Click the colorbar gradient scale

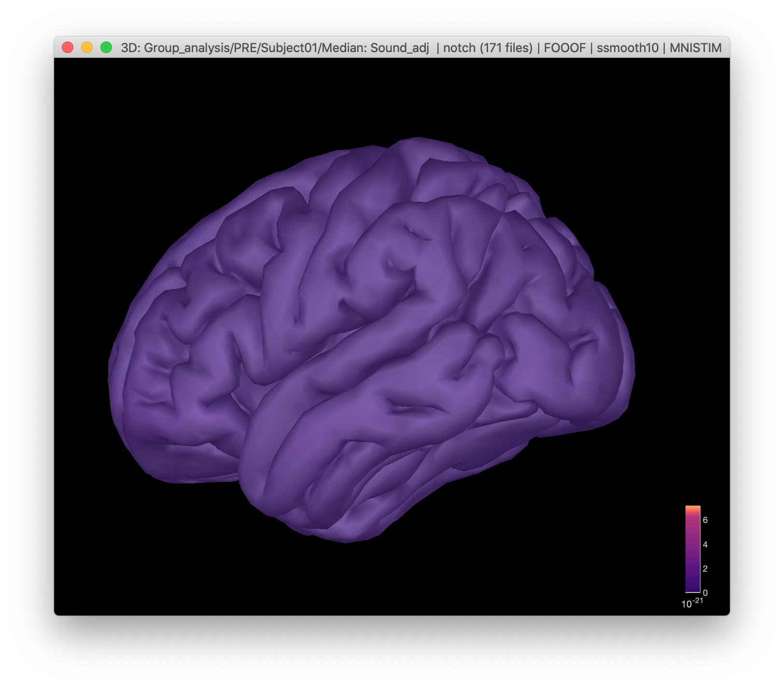[x=693, y=549]
